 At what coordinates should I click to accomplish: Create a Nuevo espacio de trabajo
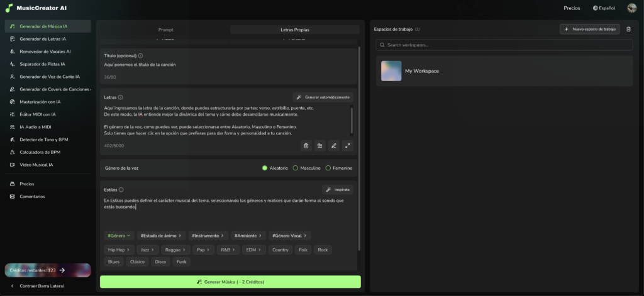[589, 29]
